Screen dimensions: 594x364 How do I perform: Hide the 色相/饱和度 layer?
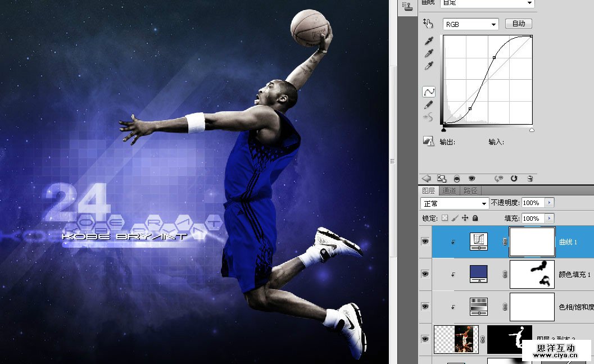(425, 307)
